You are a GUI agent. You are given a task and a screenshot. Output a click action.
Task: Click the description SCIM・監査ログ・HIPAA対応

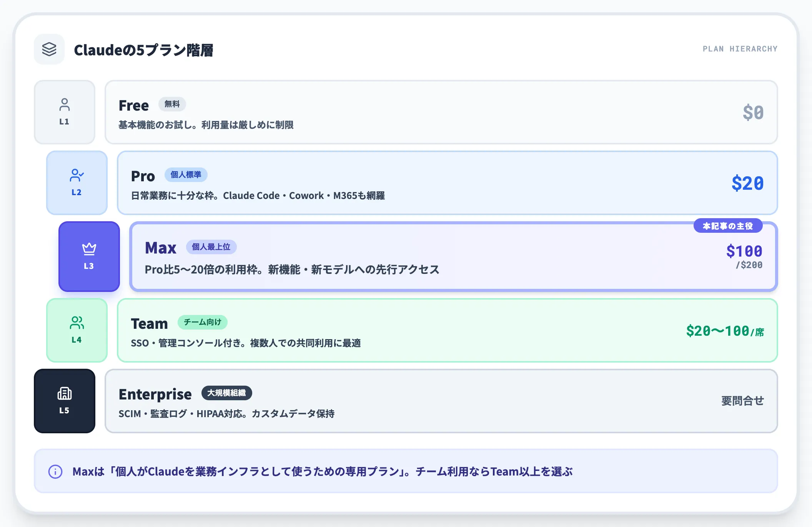point(226,414)
